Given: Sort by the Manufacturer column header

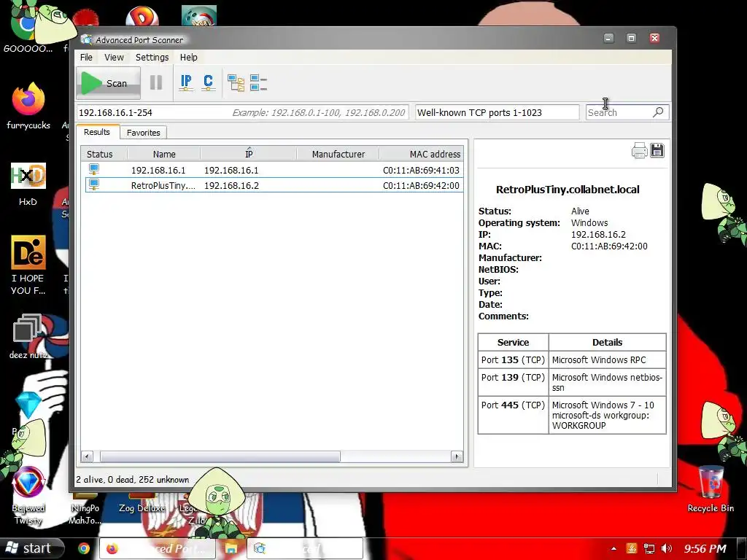Looking at the screenshot, I should 338,154.
